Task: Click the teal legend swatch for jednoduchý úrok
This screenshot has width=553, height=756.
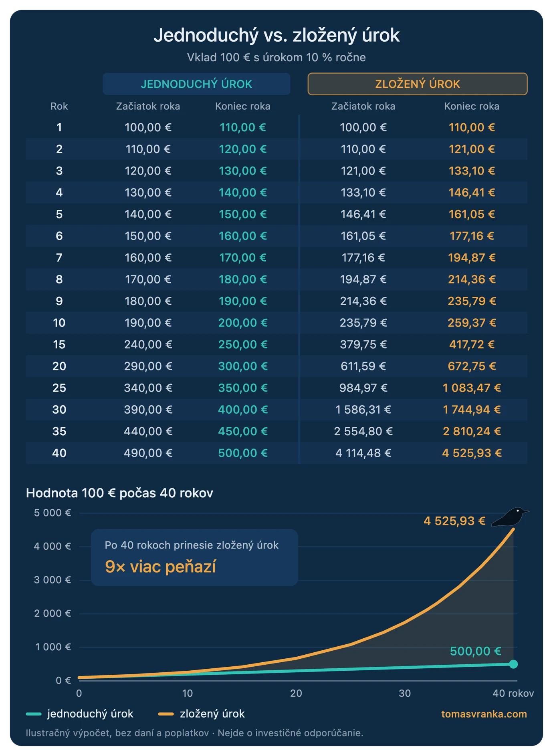Action: tap(34, 714)
